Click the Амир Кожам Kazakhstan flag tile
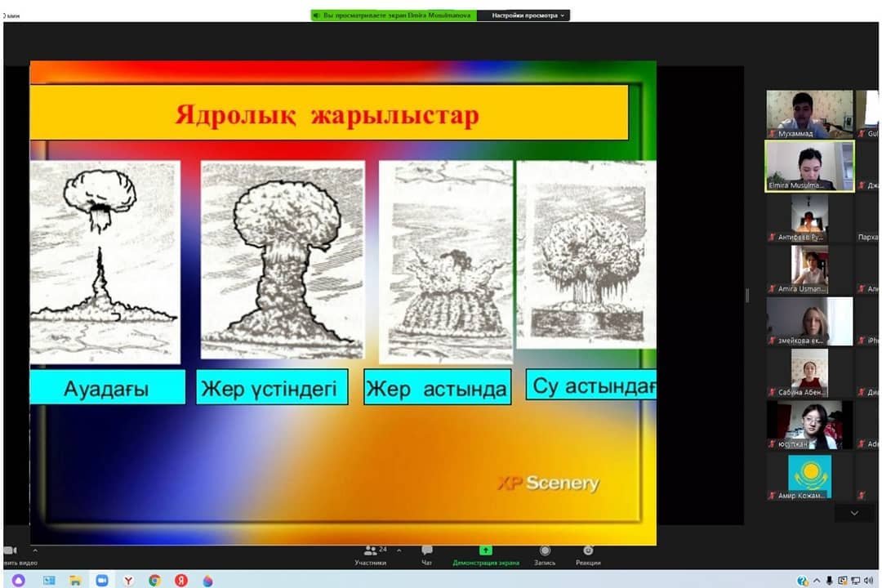Image resolution: width=882 pixels, height=588 pixels. tap(809, 477)
